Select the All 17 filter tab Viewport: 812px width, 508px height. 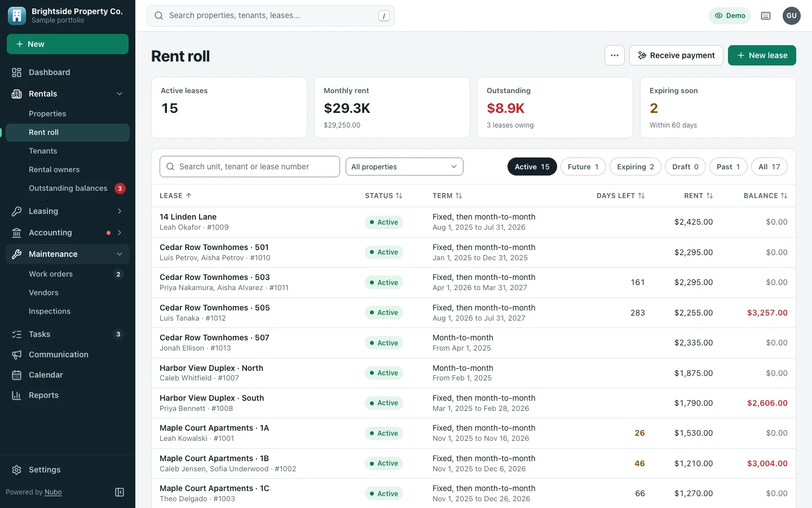point(769,167)
